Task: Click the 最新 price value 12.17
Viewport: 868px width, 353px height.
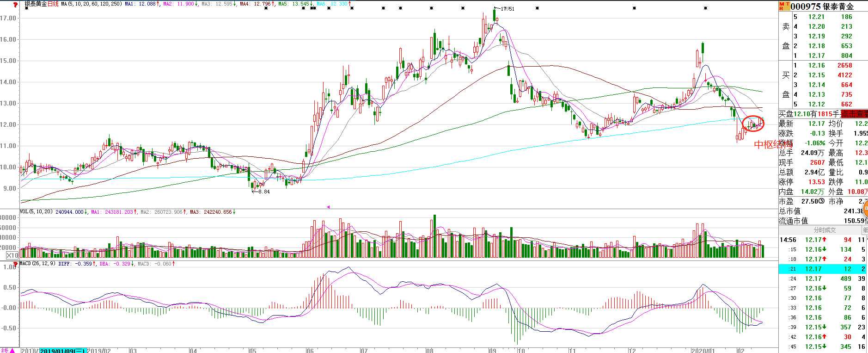Action: 816,124
